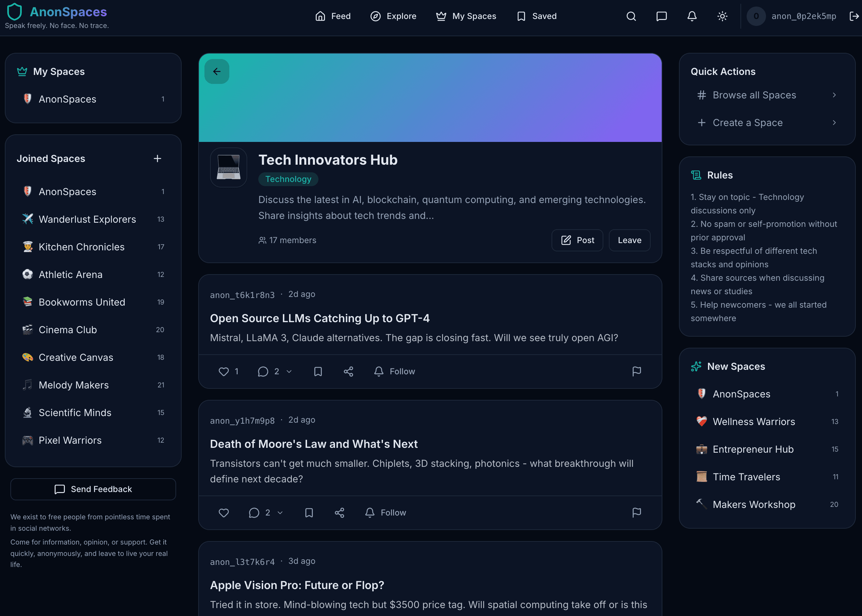Screen dimensions: 862x616
Task: Switch to the Explore section
Action: 393,16
